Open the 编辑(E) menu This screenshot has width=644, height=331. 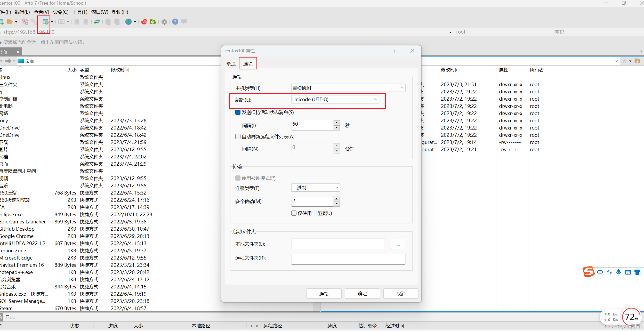pos(22,12)
